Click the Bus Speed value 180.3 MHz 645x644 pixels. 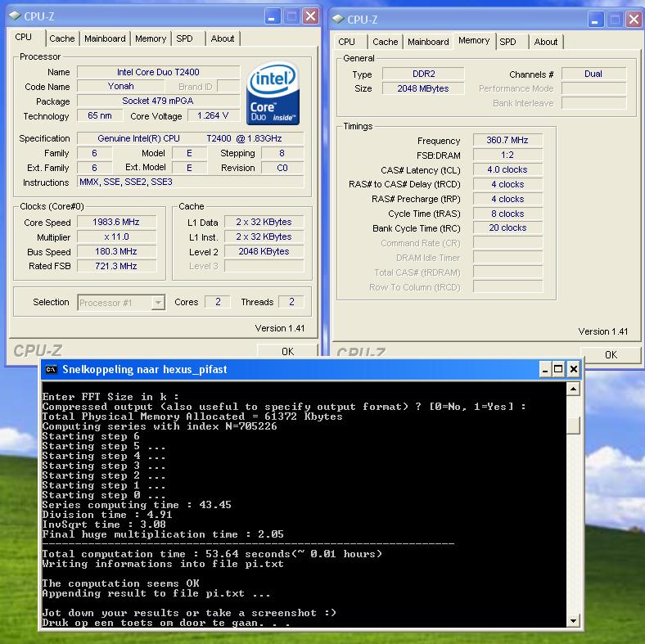(116, 251)
